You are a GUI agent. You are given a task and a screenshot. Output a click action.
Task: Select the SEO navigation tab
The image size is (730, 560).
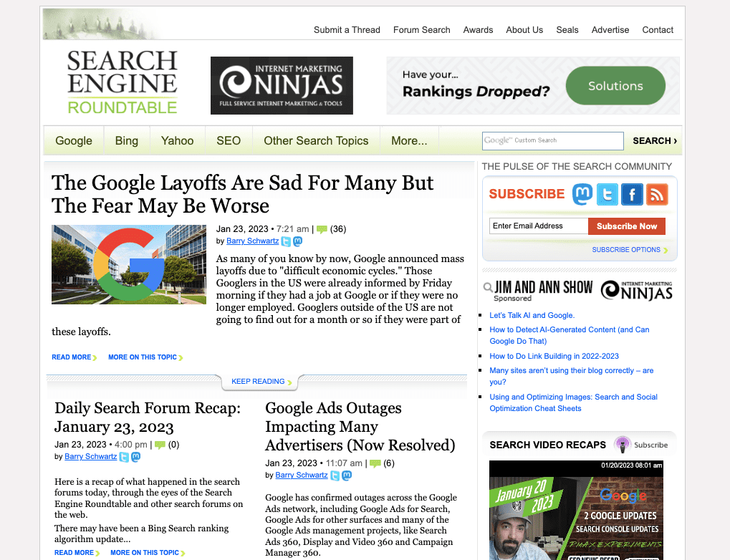click(x=229, y=141)
